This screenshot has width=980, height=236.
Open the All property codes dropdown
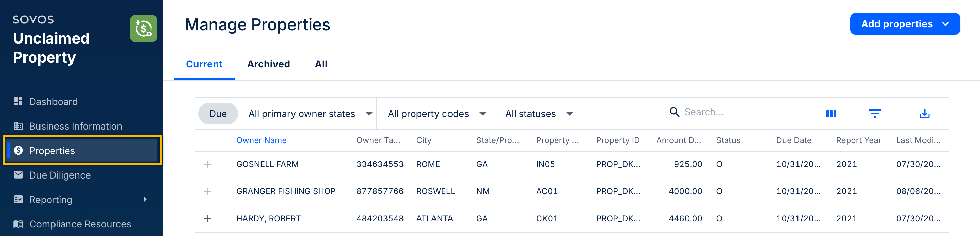tap(436, 114)
